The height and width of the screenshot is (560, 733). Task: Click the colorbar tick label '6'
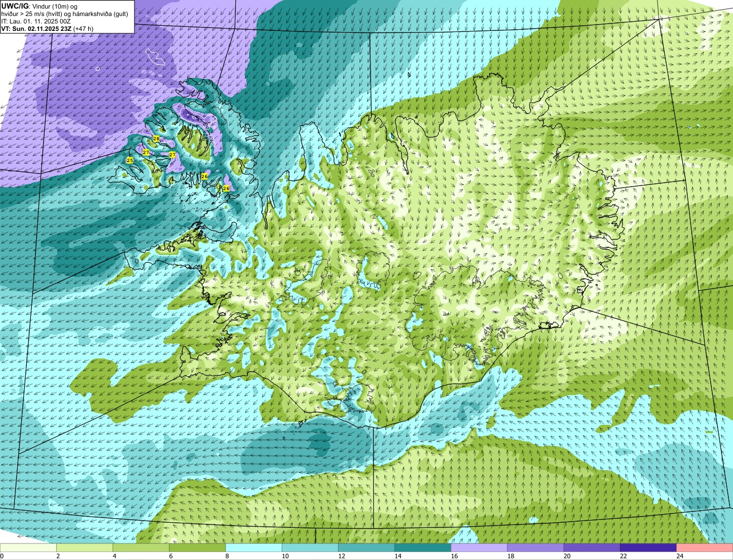(171, 556)
